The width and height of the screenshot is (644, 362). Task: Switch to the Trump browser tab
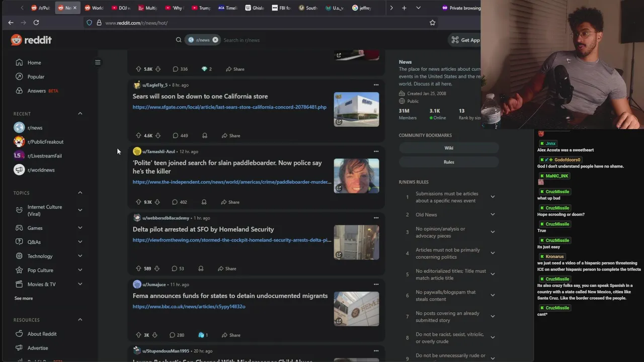pos(201,8)
